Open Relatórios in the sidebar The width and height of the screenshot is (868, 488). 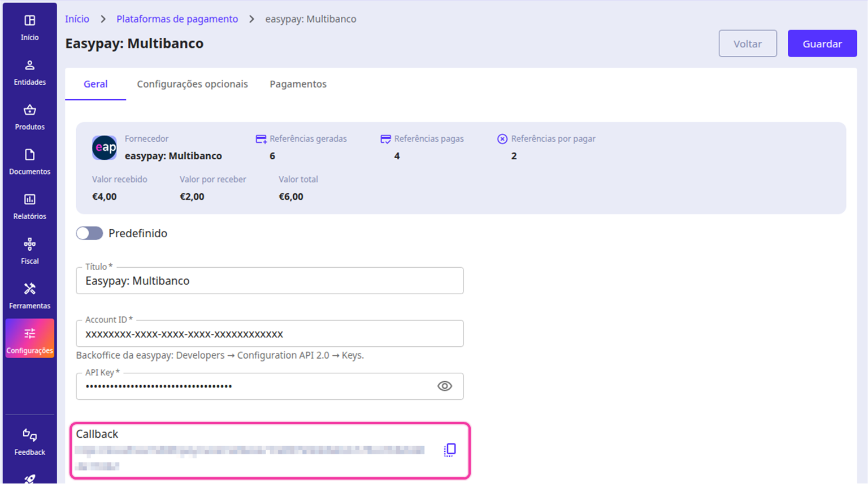click(29, 206)
